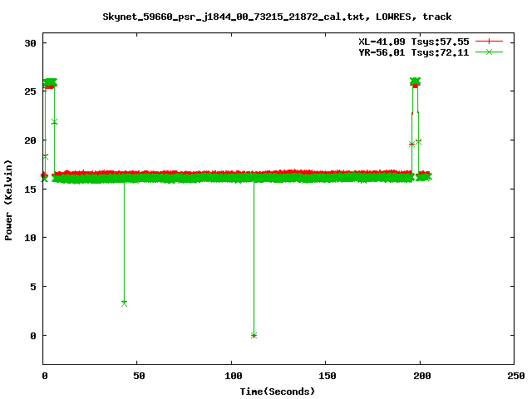
Task: Select the XL-41.09 Tsys:57.55 legend entry
Action: tap(414, 42)
